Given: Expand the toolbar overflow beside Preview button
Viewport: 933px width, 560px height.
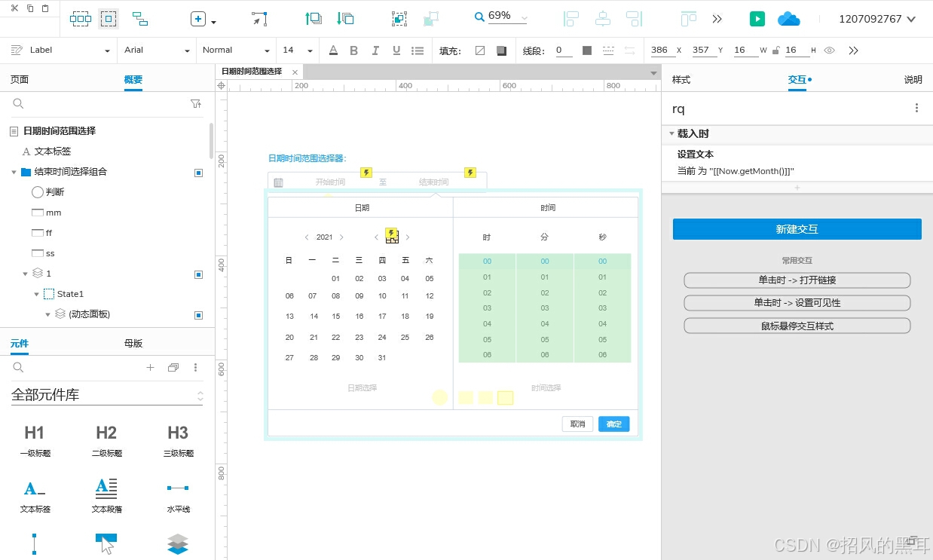Looking at the screenshot, I should click(x=717, y=19).
